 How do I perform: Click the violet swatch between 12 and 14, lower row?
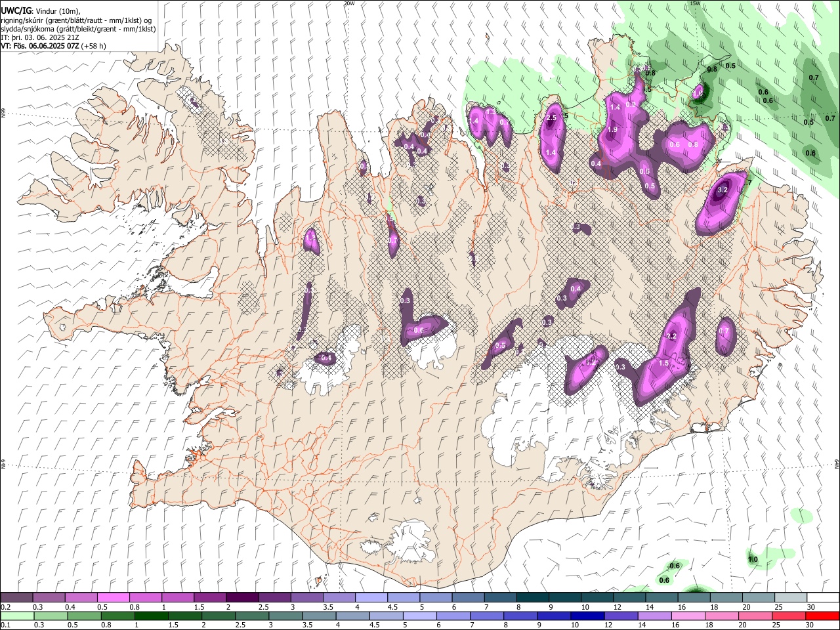621,616
